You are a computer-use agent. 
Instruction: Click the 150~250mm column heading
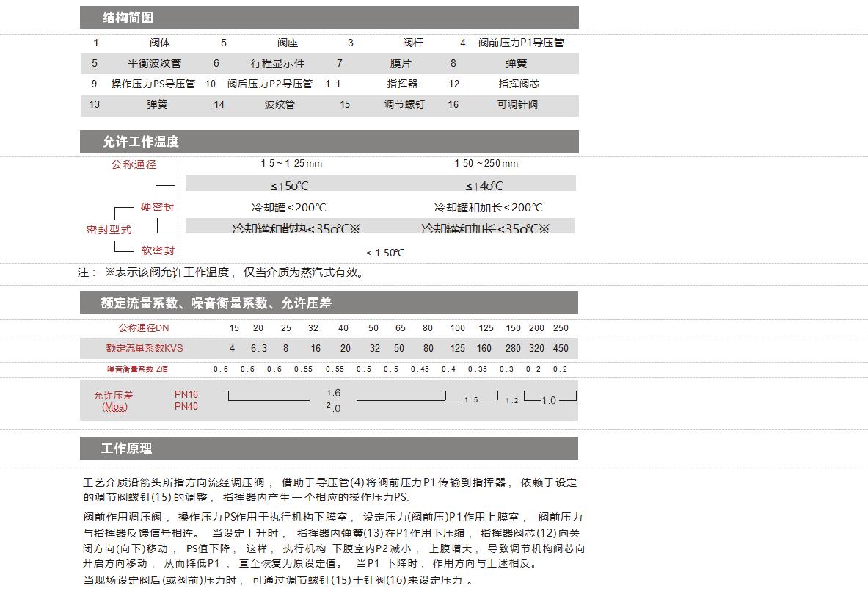[x=486, y=163]
